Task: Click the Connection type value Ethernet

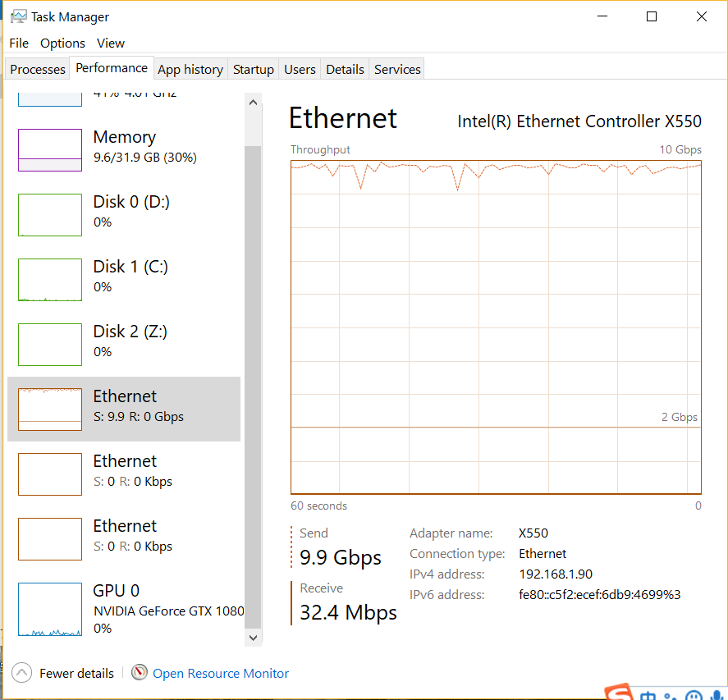Action: coord(543,554)
